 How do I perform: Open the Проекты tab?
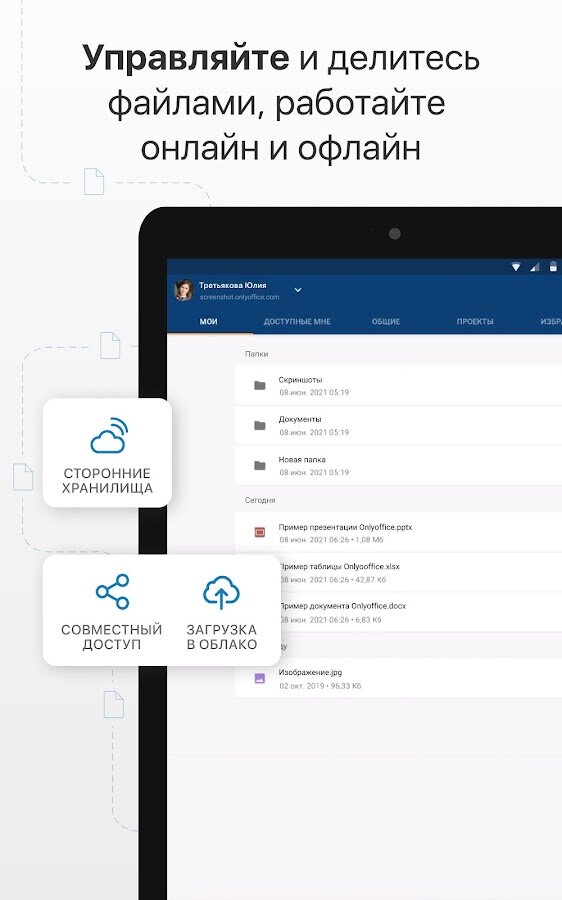(475, 321)
